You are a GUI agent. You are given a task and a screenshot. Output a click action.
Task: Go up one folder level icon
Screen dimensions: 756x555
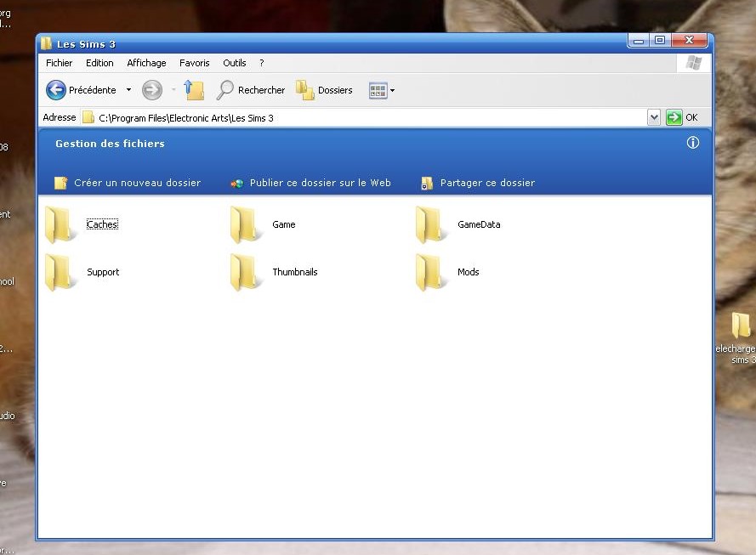click(x=194, y=90)
